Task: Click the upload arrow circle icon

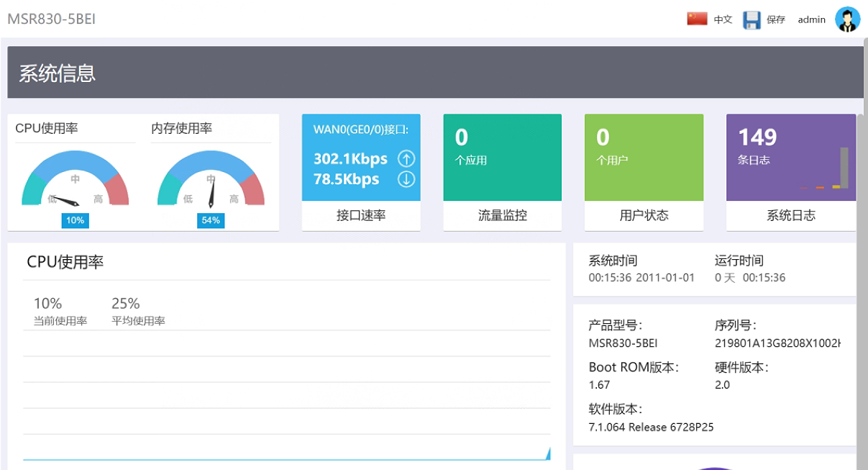Action: pyautogui.click(x=406, y=159)
